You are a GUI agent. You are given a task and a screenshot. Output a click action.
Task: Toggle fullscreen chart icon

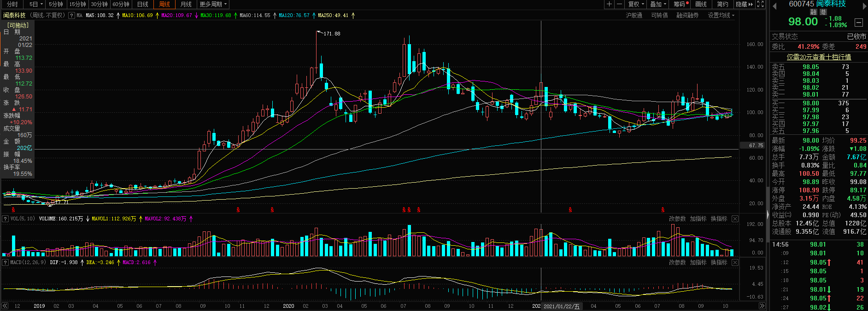coord(761,4)
